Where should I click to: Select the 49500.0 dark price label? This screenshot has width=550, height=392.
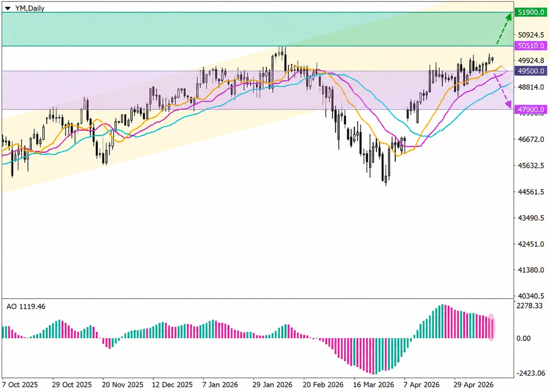pos(531,71)
